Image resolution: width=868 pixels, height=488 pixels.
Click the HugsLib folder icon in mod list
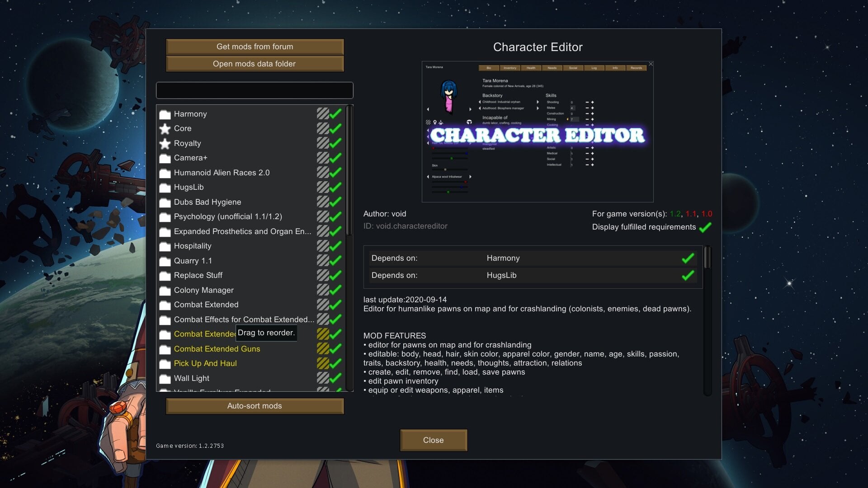[x=165, y=188]
